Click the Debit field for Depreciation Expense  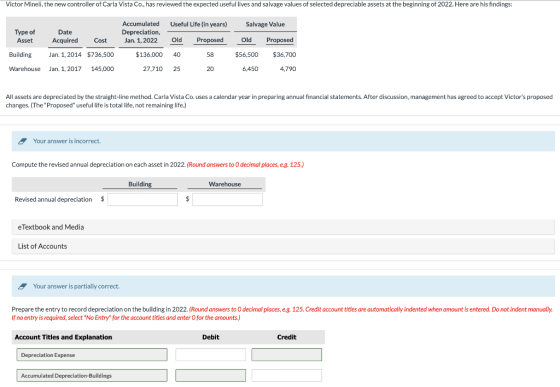point(210,355)
